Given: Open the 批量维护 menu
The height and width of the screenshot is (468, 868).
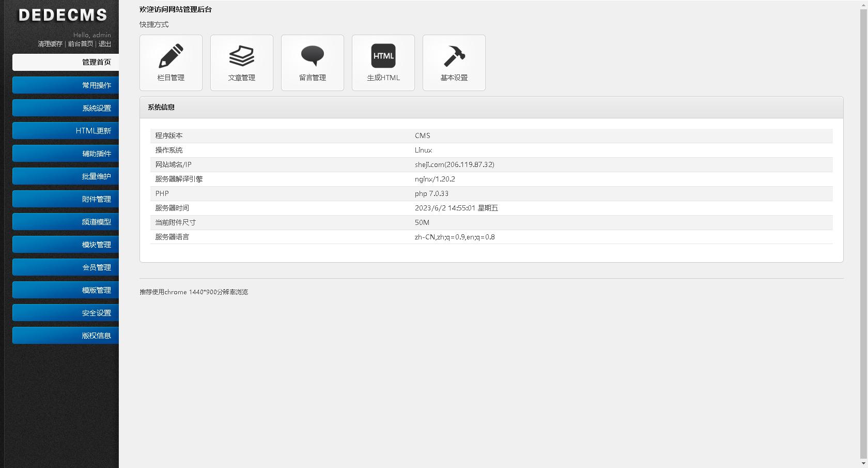Looking at the screenshot, I should click(65, 176).
